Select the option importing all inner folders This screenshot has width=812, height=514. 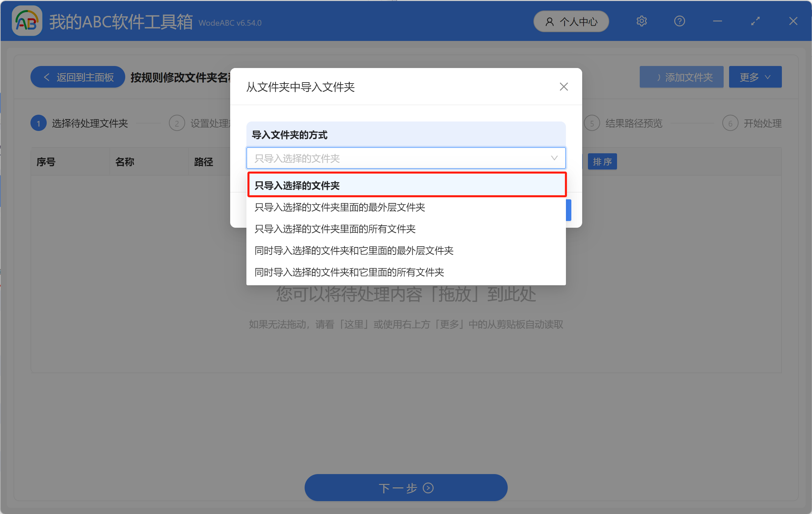click(x=335, y=229)
